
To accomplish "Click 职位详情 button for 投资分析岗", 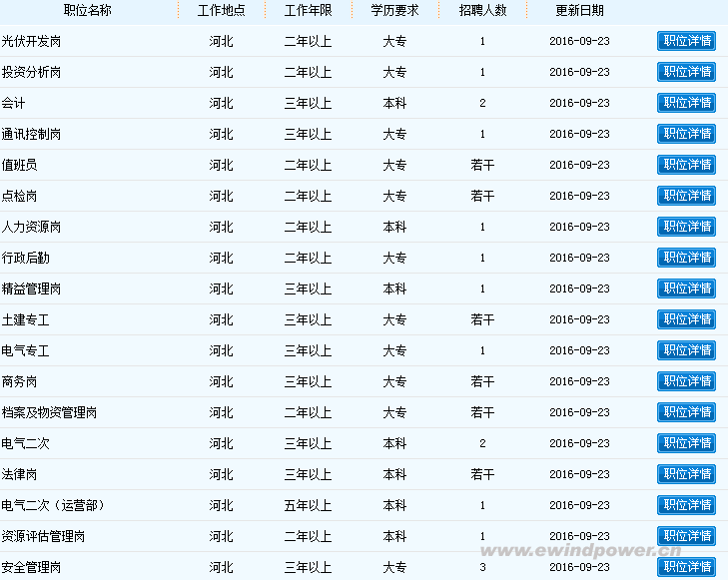I will tap(686, 72).
